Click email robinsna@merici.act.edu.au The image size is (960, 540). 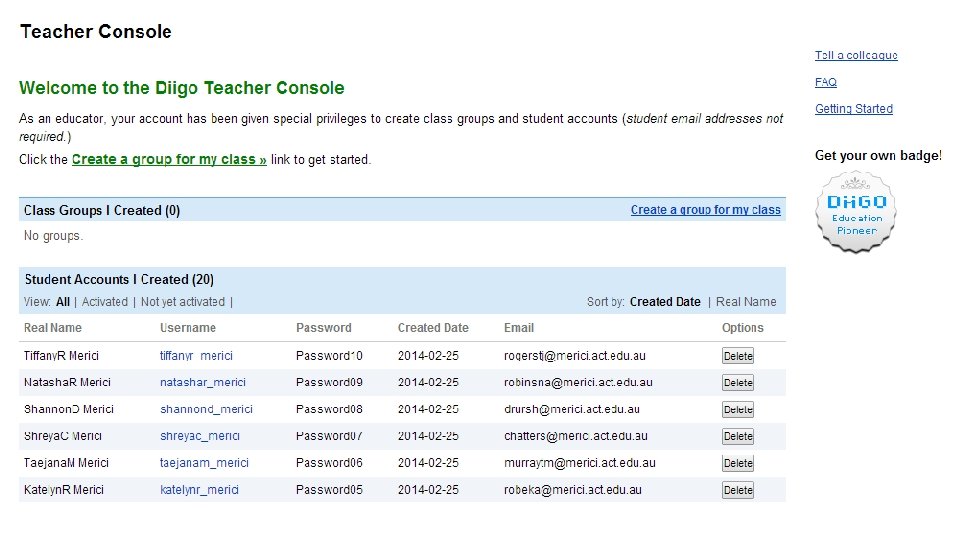click(x=578, y=383)
